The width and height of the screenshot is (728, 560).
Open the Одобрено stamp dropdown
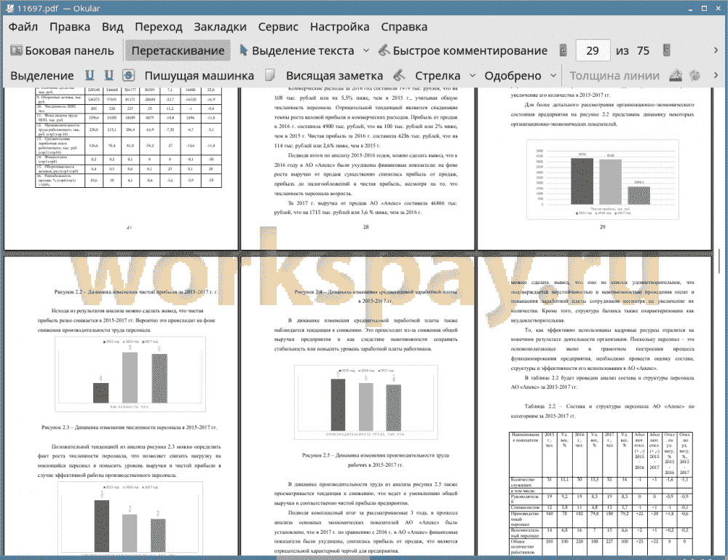pos(553,75)
